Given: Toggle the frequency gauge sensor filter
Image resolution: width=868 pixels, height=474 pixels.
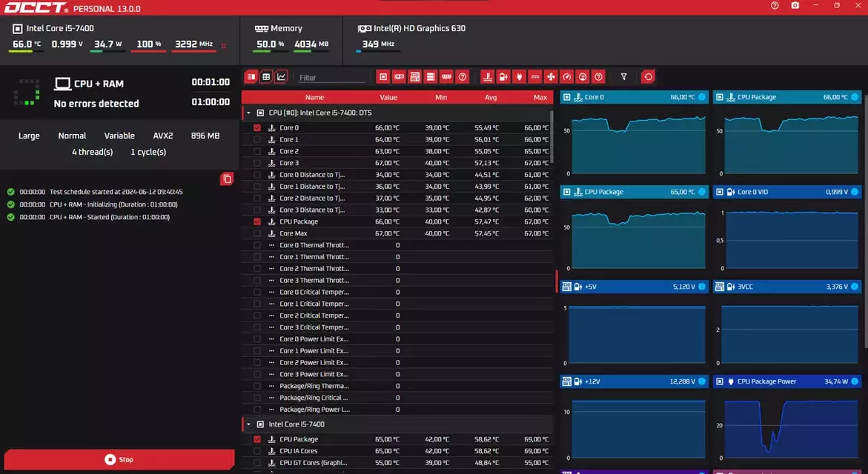Looking at the screenshot, I should point(567,77).
